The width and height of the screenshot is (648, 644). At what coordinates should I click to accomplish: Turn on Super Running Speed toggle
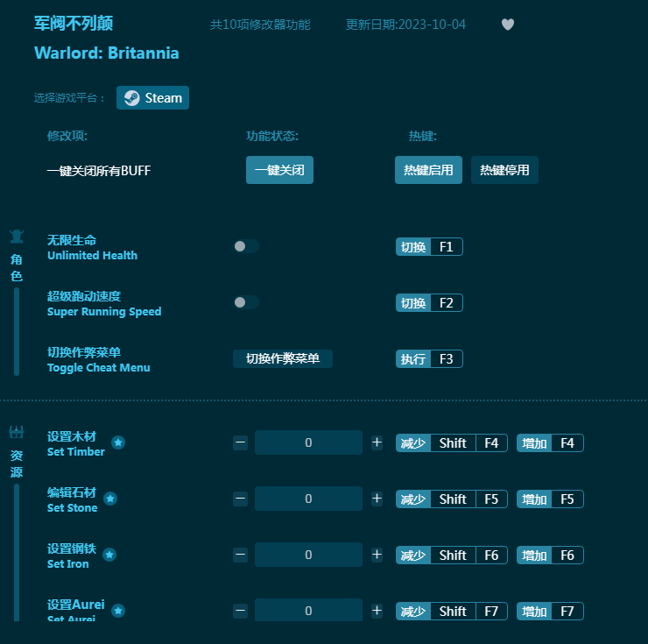point(246,303)
